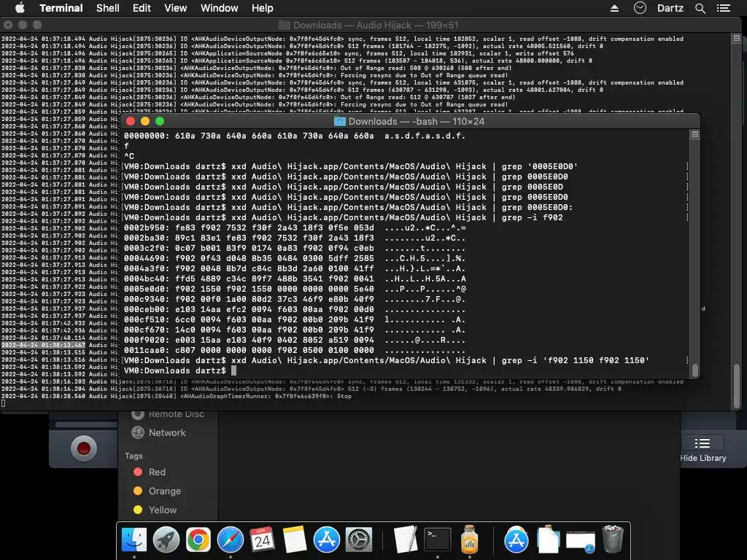The image size is (747, 560).
Task: Open Spotlight search magnifier icon
Action: tap(700, 8)
